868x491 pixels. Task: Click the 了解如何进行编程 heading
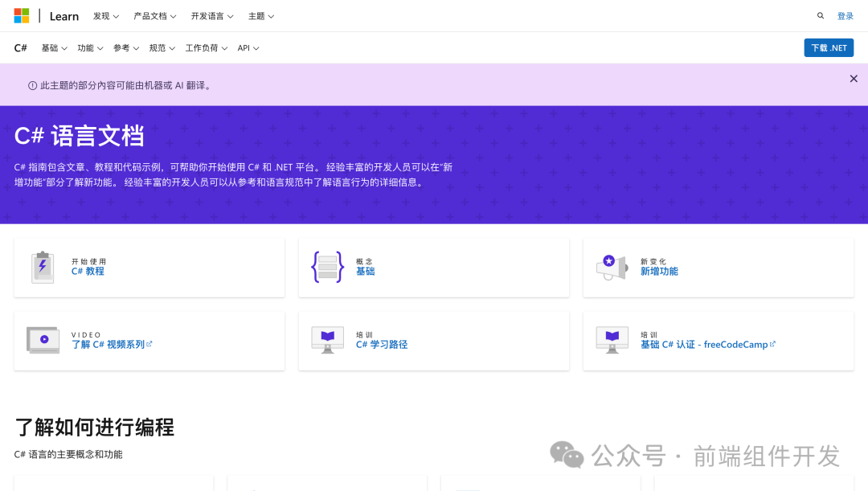point(94,428)
